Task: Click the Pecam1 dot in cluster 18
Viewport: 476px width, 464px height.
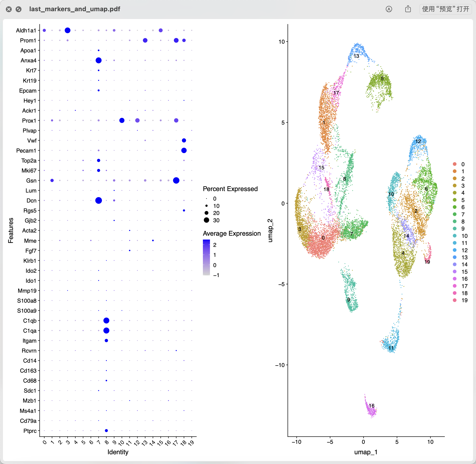Action: tap(184, 150)
